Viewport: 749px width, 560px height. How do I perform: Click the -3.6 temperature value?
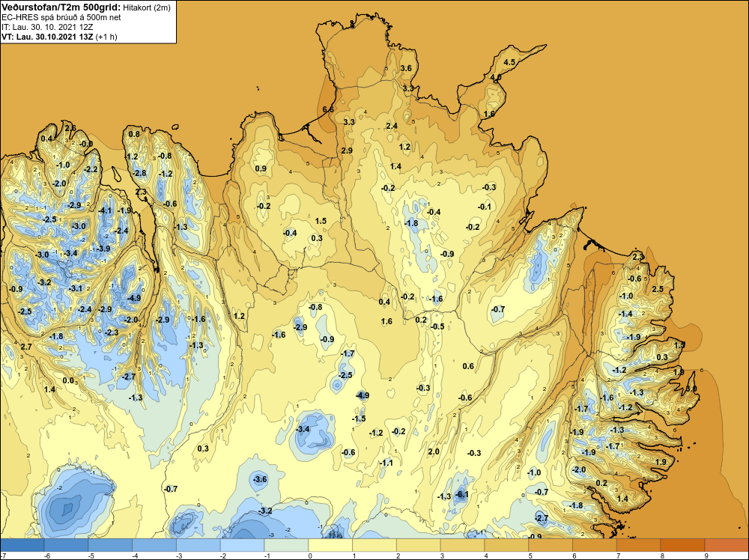260,479
